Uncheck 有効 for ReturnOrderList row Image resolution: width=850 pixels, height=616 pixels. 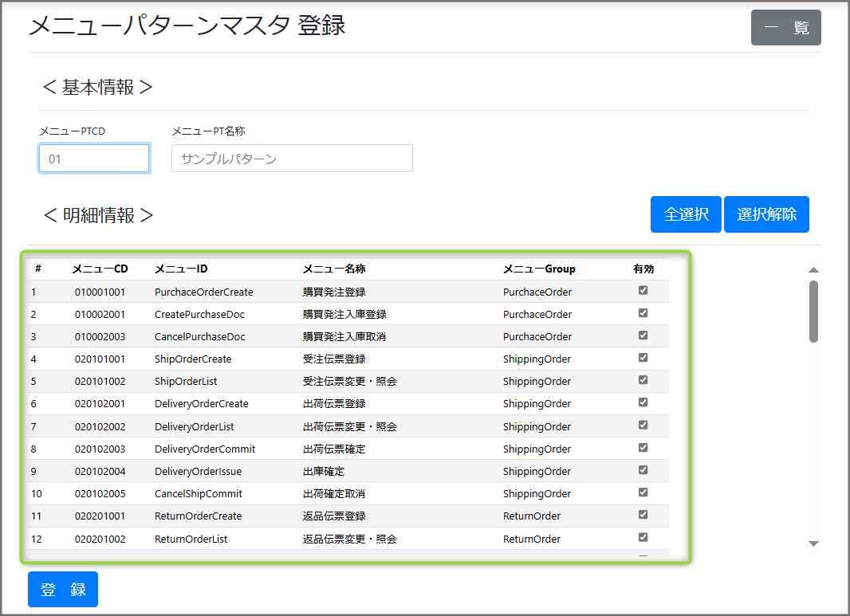(x=643, y=537)
